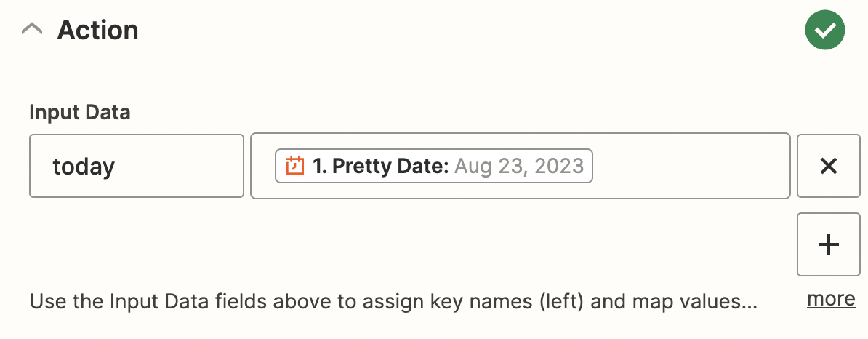The image size is (868, 339).
Task: Click the Action section heading
Action: pyautogui.click(x=97, y=30)
